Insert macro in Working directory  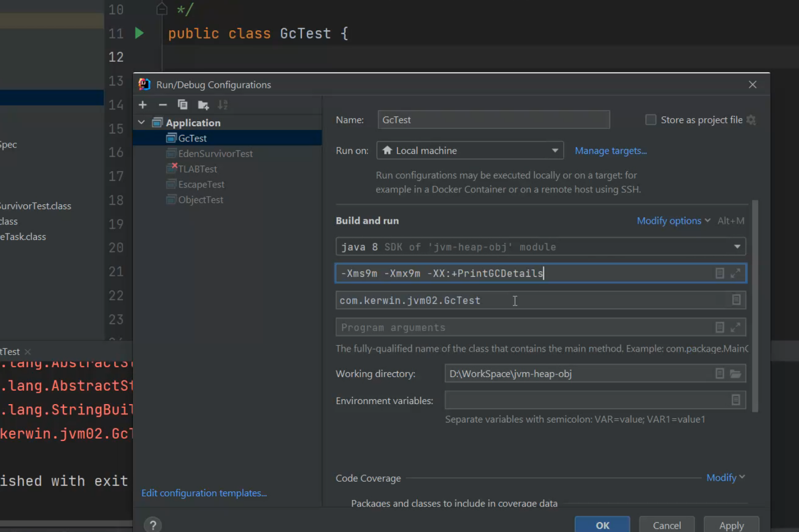pos(719,374)
